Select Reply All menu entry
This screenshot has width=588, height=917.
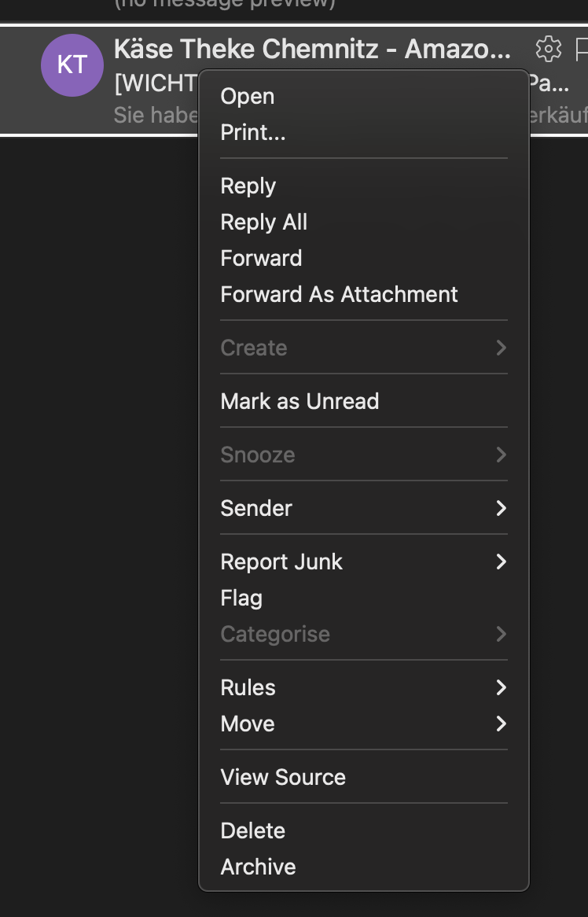263,223
